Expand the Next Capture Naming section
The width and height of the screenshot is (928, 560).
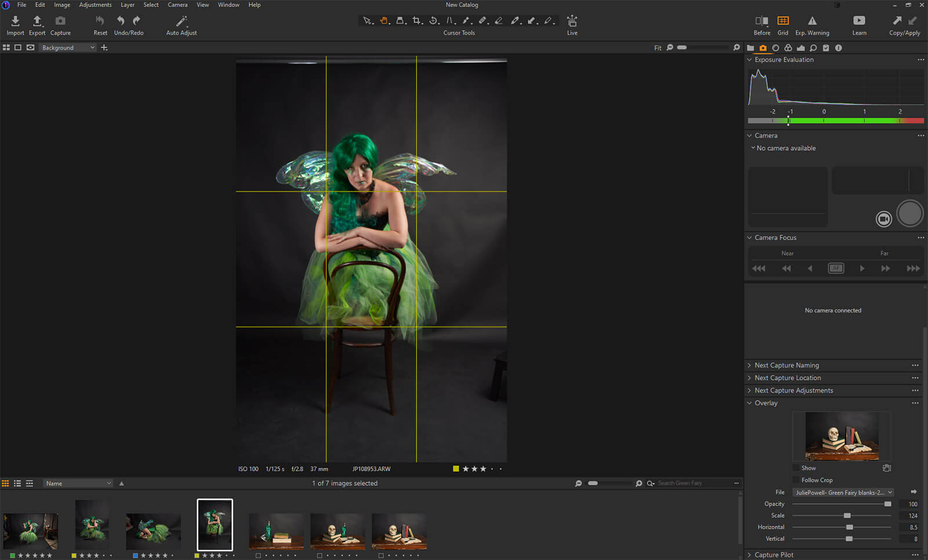(786, 365)
